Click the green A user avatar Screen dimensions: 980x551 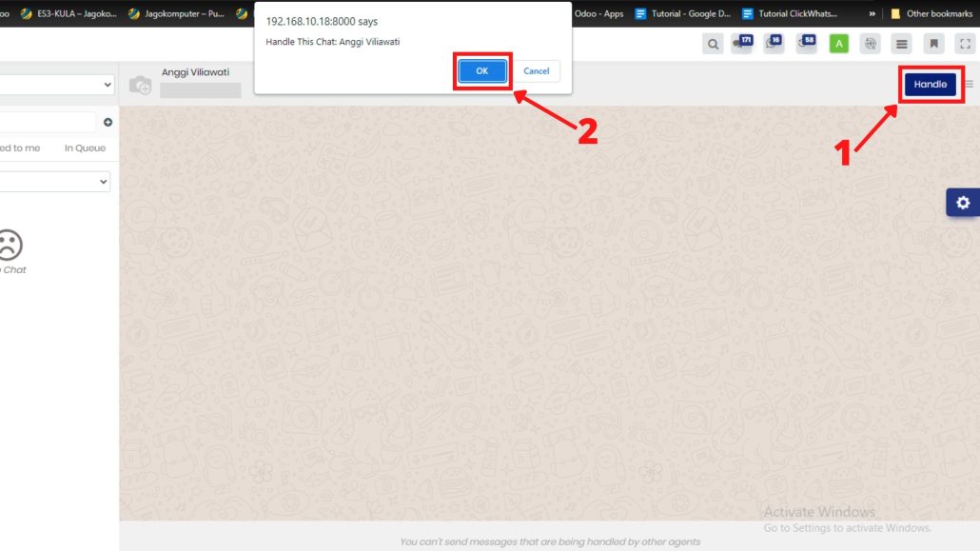click(x=839, y=44)
